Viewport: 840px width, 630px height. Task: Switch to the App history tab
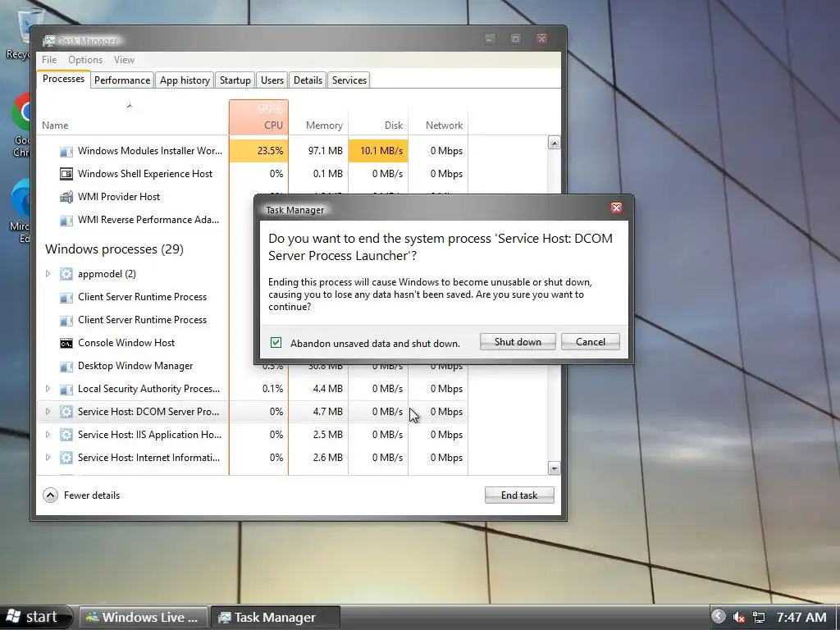(x=185, y=80)
